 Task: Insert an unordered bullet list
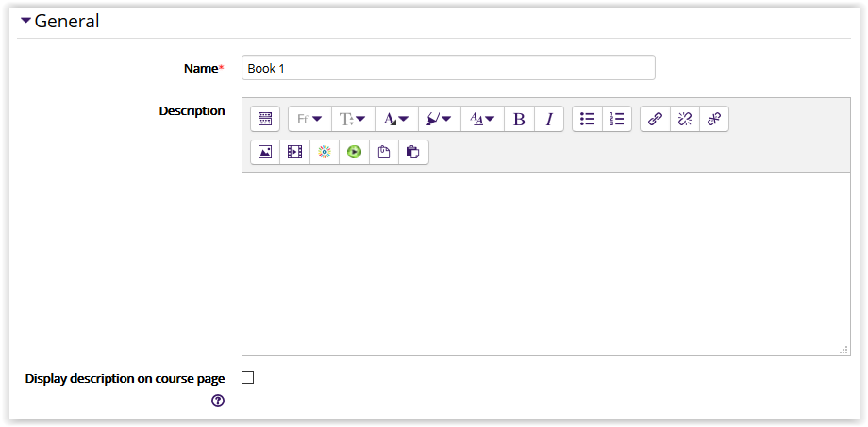click(588, 119)
